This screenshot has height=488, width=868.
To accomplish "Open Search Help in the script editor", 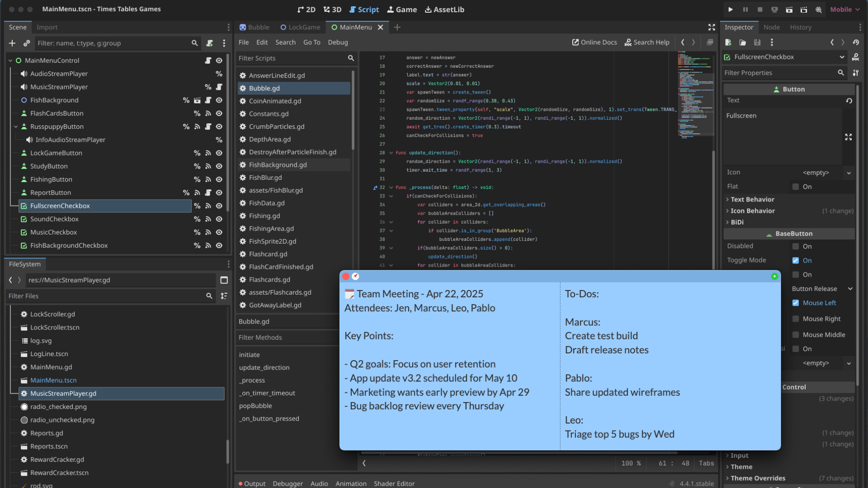I will coord(647,42).
